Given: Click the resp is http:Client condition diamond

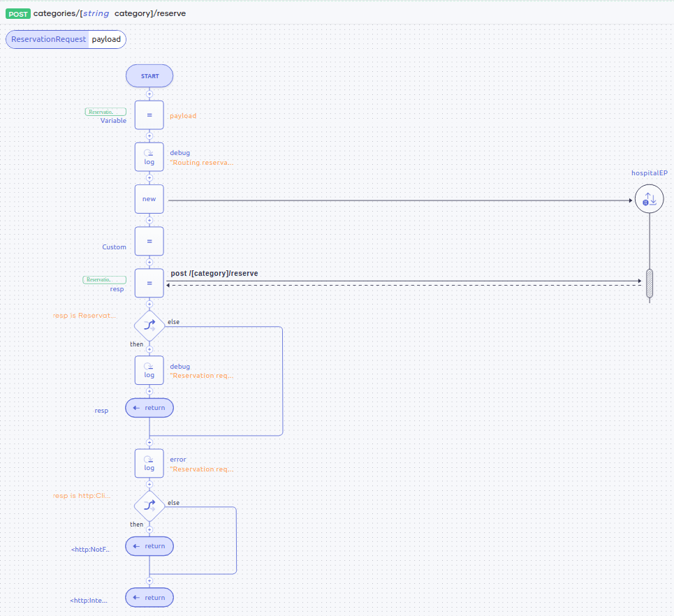Looking at the screenshot, I should pos(149,505).
